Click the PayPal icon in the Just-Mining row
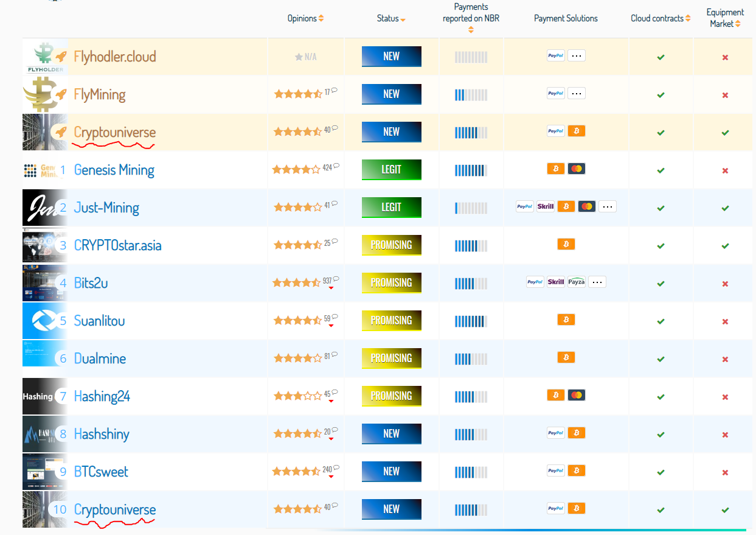Screen dimensions: 756x535 pyautogui.click(x=525, y=206)
